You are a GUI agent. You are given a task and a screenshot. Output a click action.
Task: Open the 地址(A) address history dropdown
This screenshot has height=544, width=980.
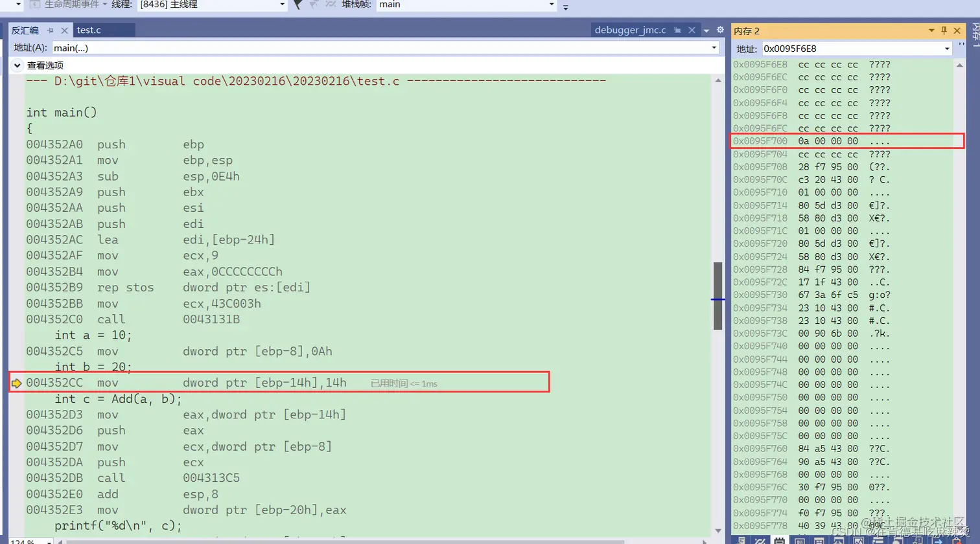click(x=714, y=48)
